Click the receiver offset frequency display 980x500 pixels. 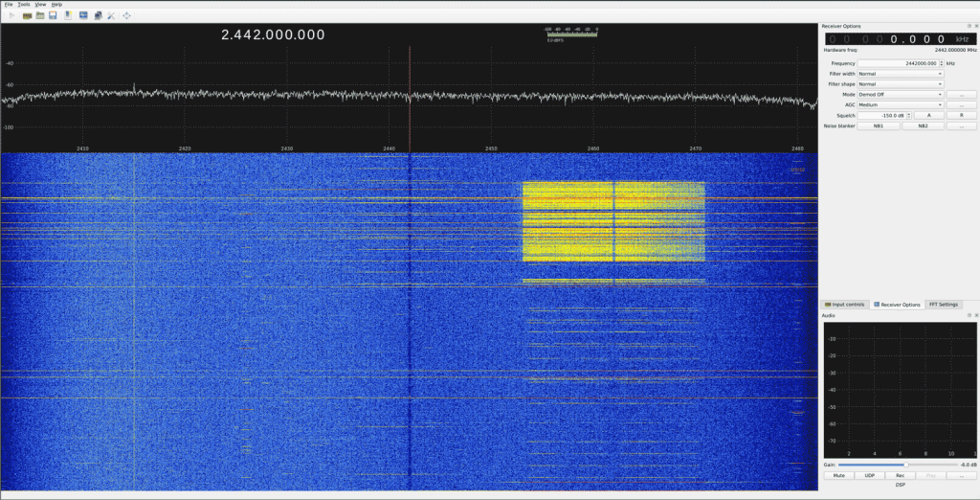tap(900, 39)
